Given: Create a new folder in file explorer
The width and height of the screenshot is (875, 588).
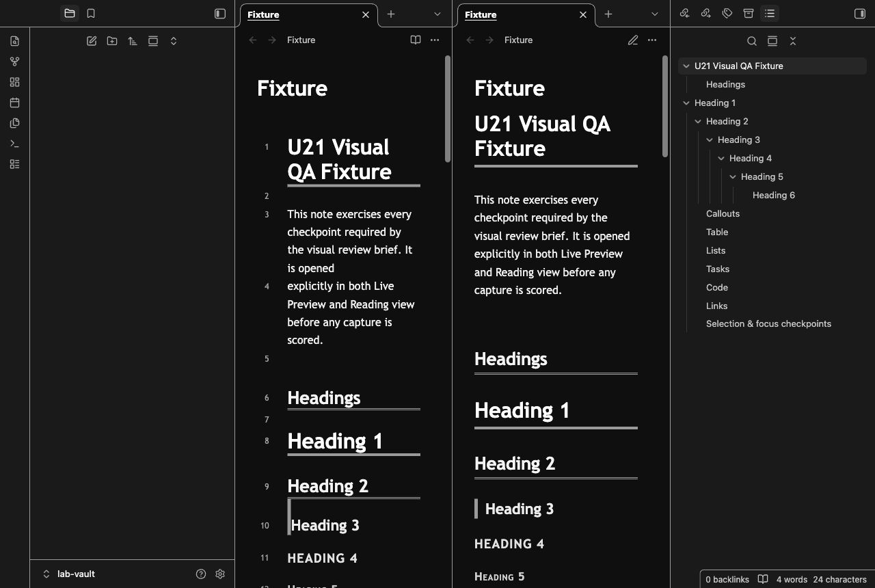Looking at the screenshot, I should [x=112, y=41].
